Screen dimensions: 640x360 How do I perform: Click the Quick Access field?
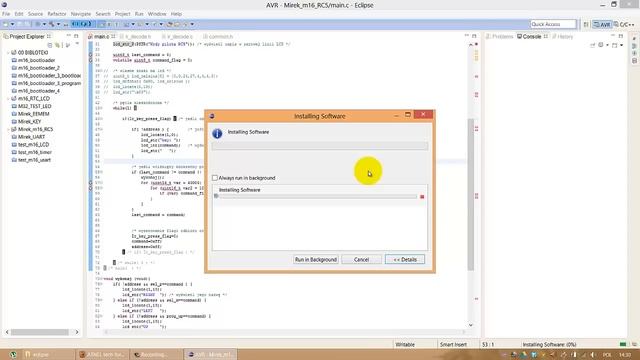(x=553, y=24)
